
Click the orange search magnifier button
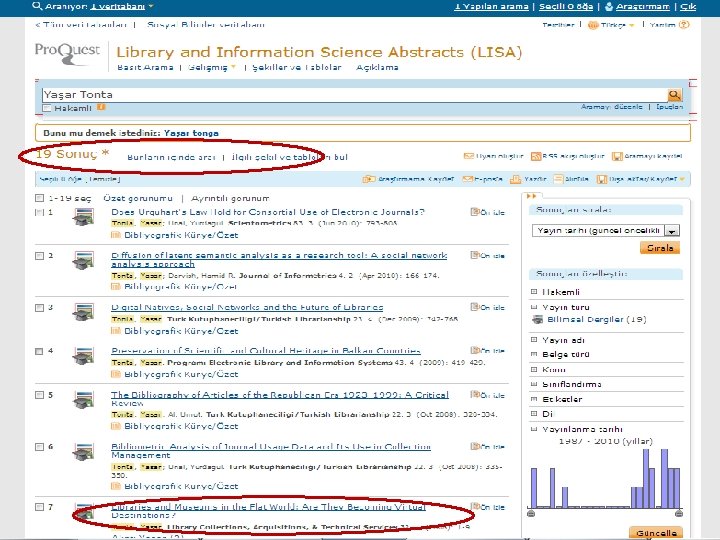[674, 95]
